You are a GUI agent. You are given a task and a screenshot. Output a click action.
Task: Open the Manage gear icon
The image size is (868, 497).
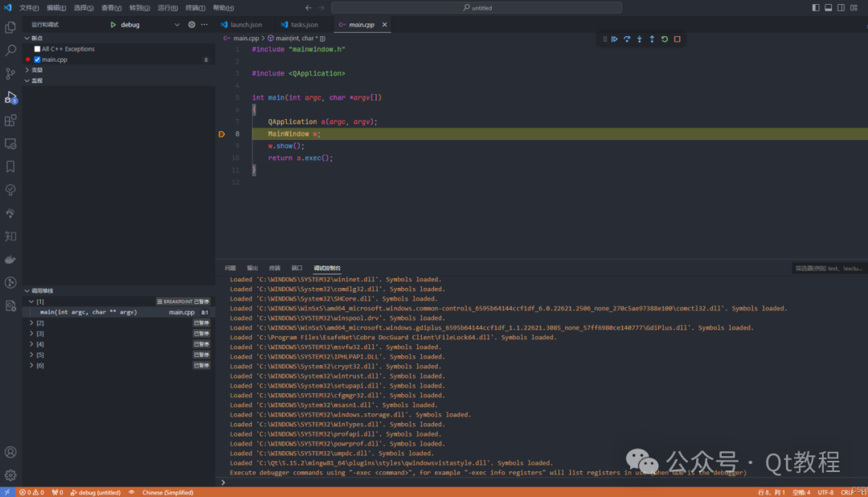point(10,475)
